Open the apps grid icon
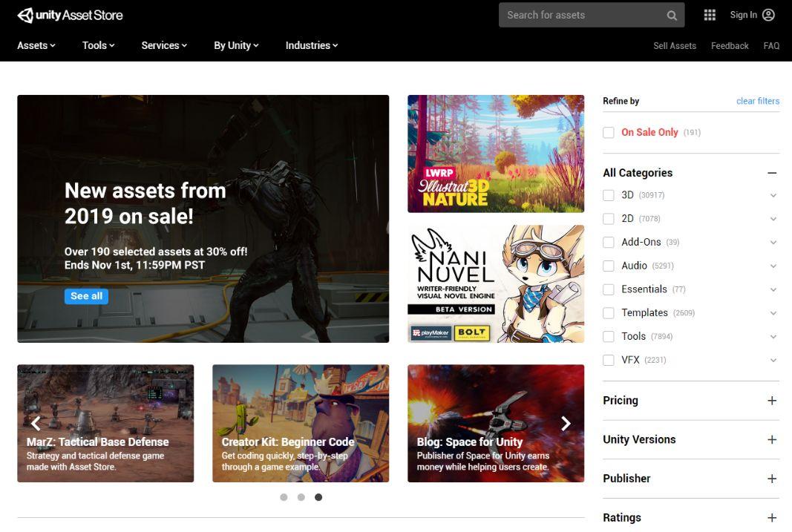The height and width of the screenshot is (532, 792). point(710,15)
